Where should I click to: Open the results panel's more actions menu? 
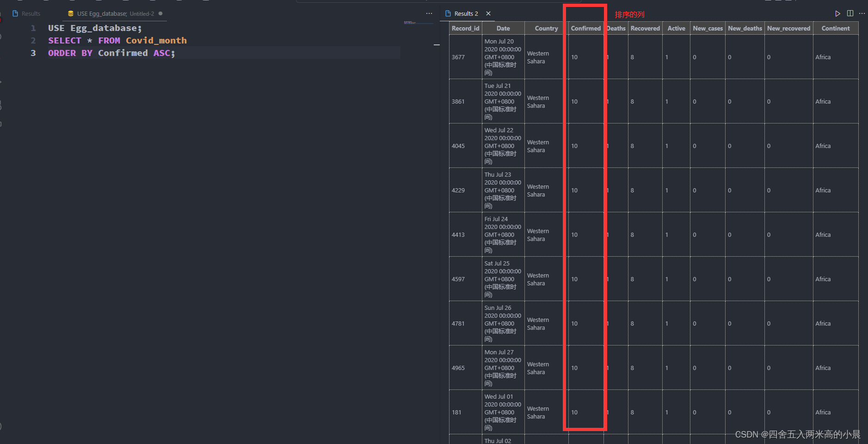pyautogui.click(x=862, y=13)
